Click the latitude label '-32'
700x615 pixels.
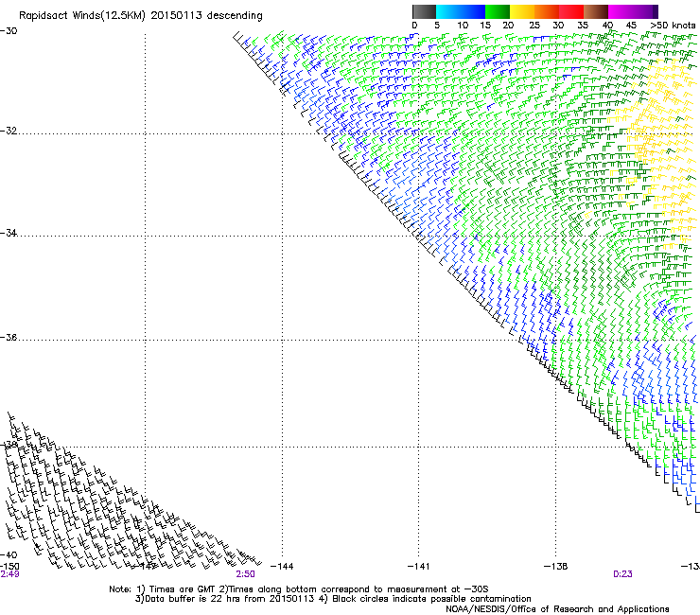click(x=9, y=131)
